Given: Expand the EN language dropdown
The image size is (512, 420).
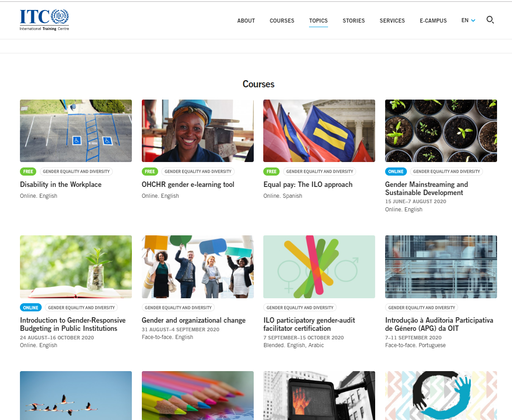Looking at the screenshot, I should pyautogui.click(x=468, y=20).
